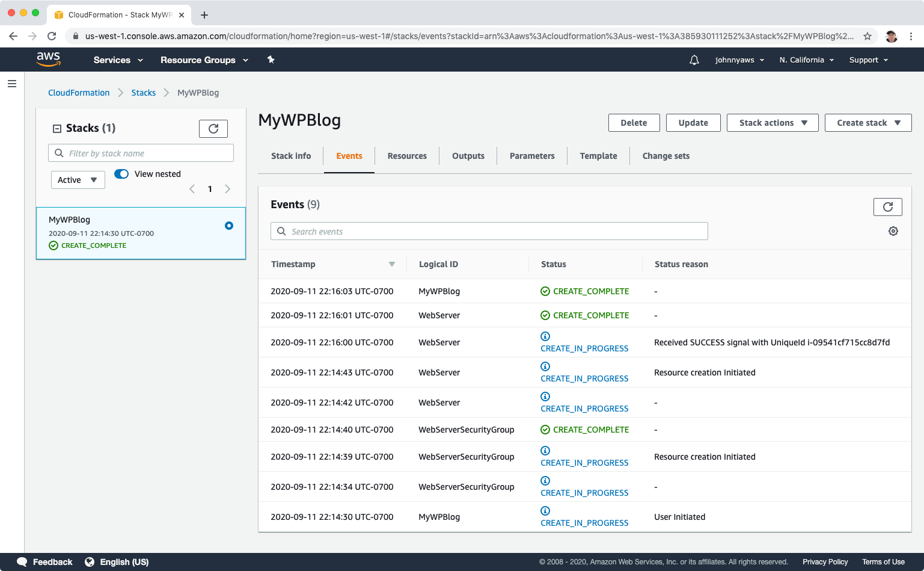Go to Stacks breadcrumb link

pos(144,93)
